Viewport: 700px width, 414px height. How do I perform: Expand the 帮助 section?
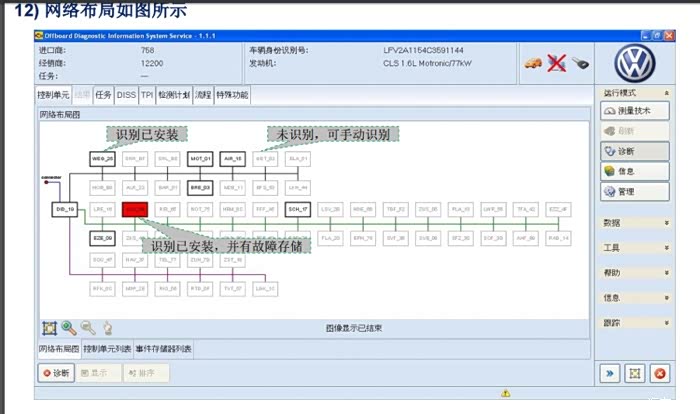tap(635, 273)
